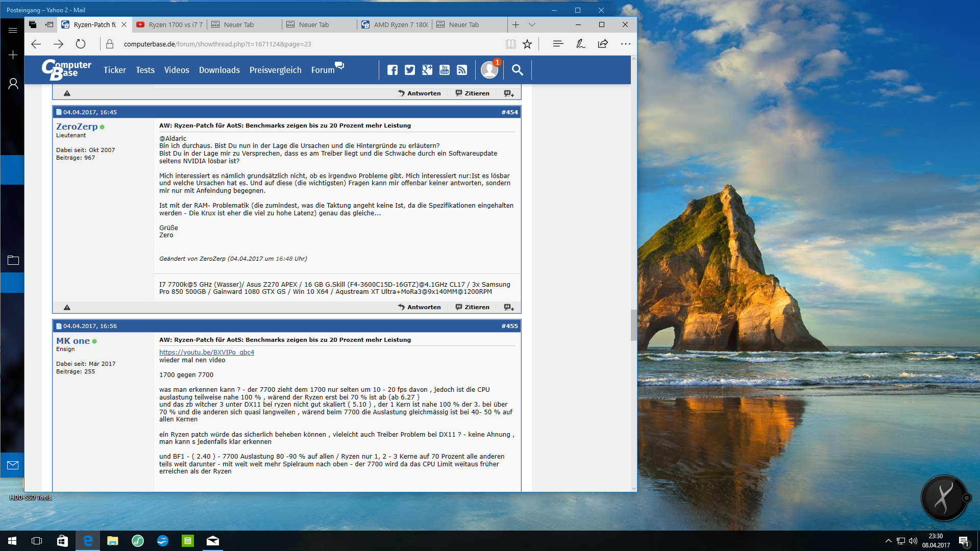Add page to favorites with star icon
Viewport: 980px width, 551px height.
pyautogui.click(x=527, y=44)
